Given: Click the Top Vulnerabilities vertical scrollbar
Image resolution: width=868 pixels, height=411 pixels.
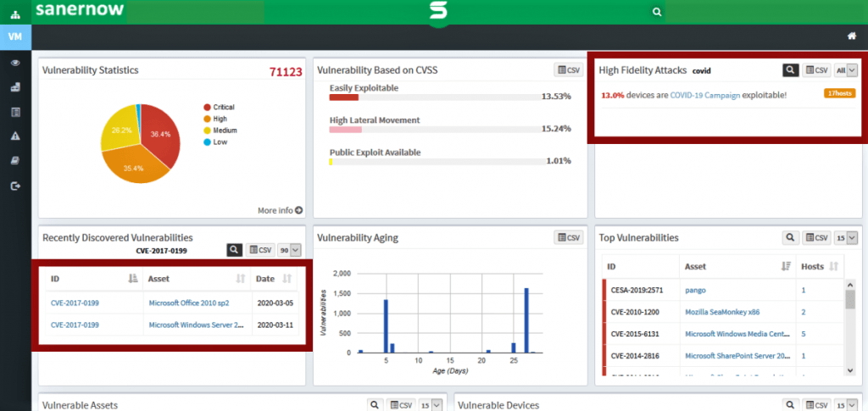Looking at the screenshot, I should (x=850, y=322).
